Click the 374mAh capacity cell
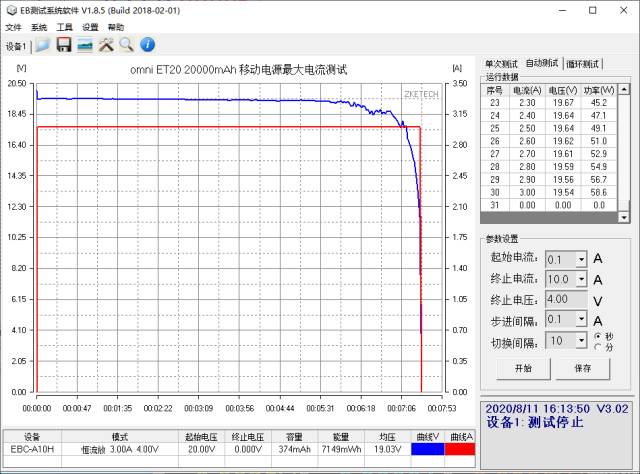The width and height of the screenshot is (640, 474). [294, 449]
